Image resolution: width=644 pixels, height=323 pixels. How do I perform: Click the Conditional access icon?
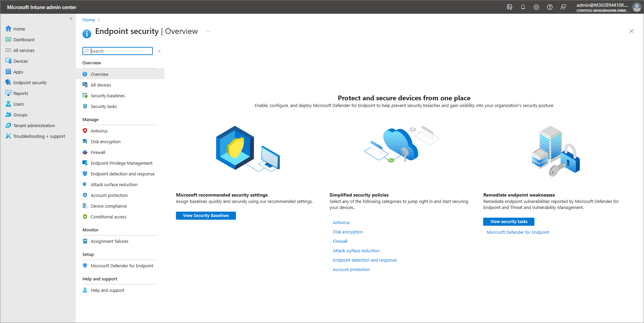coord(85,217)
